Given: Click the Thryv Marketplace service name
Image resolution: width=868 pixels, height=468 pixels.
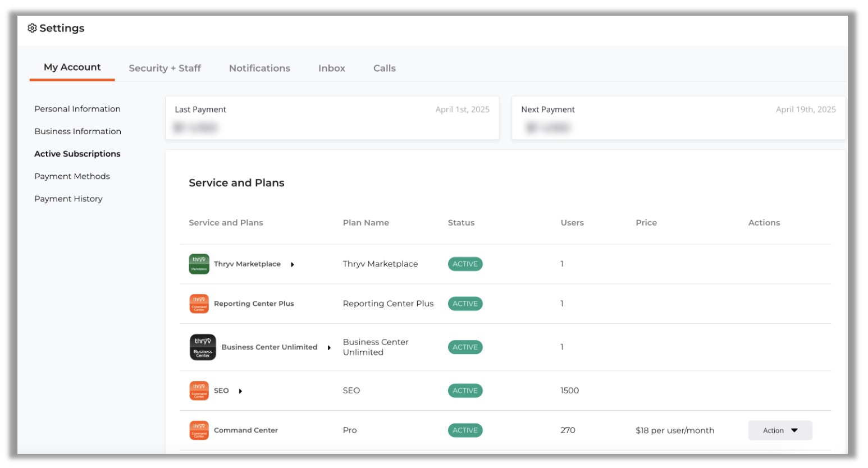Looking at the screenshot, I should (x=247, y=264).
